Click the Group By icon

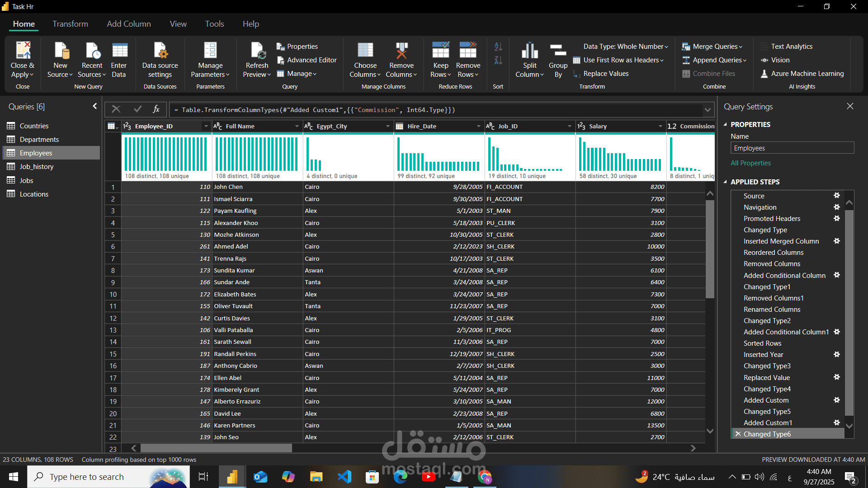click(558, 51)
